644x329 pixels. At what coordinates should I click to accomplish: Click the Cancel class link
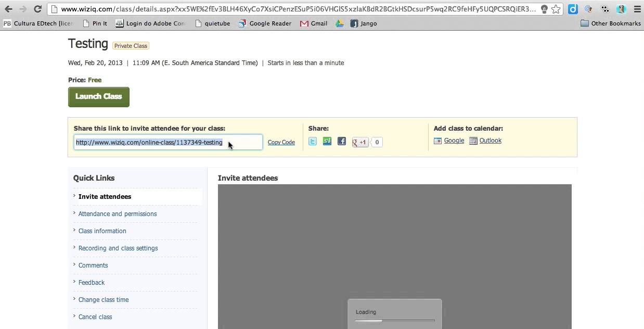(95, 317)
